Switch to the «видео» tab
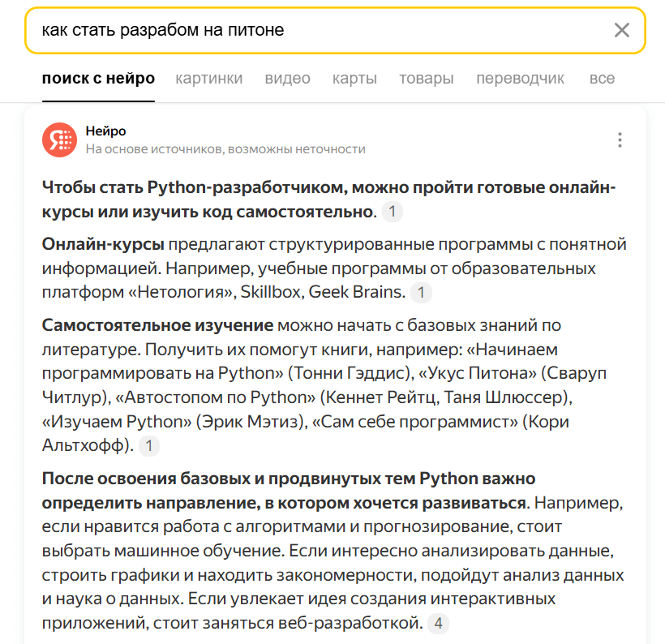 (x=287, y=79)
